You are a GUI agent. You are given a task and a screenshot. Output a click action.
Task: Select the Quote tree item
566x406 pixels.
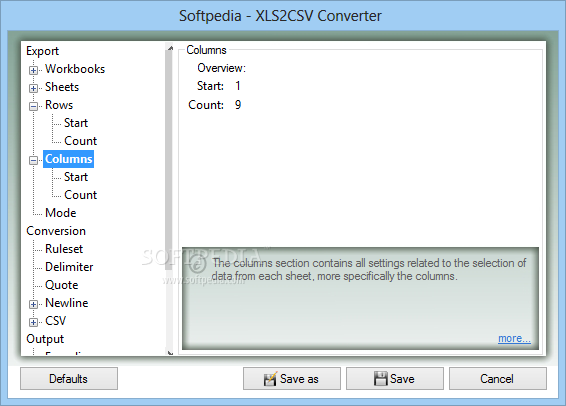61,285
